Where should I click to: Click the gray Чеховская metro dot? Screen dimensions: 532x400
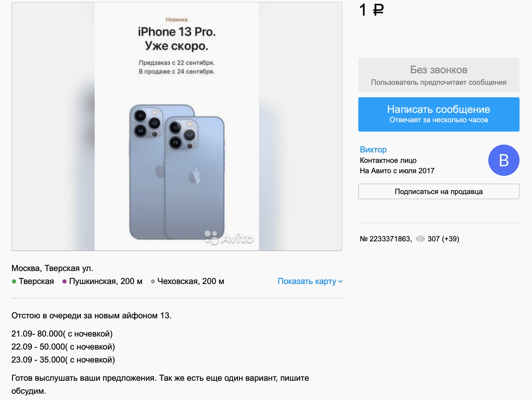tap(153, 281)
